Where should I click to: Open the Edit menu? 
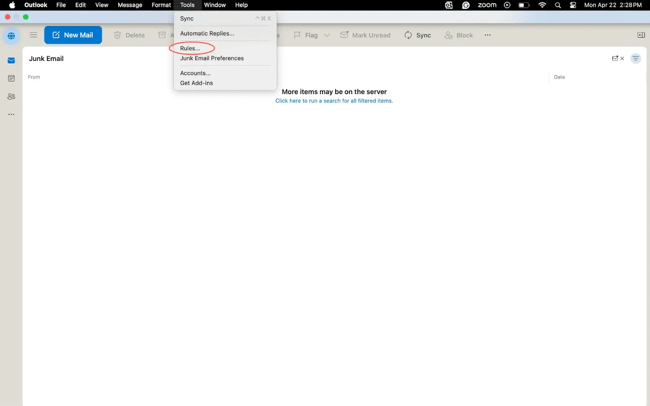[80, 5]
